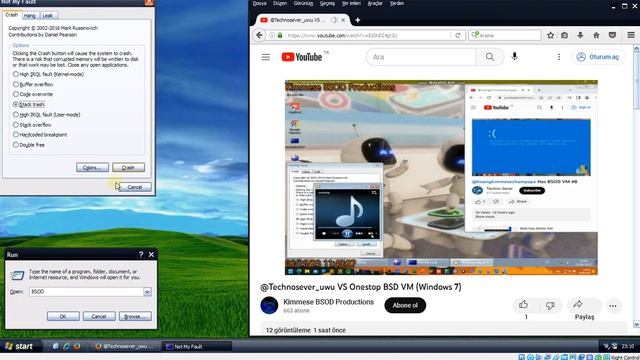Image resolution: width=640 pixels, height=360 pixels.
Task: Click the Colors button in Not My Fault
Action: (92, 167)
